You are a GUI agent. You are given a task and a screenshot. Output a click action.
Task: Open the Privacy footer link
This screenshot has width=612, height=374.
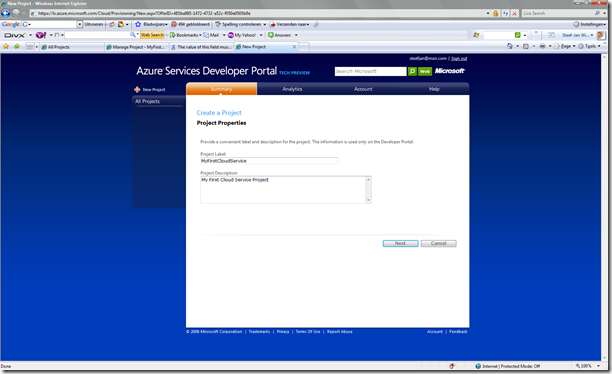(x=283, y=331)
